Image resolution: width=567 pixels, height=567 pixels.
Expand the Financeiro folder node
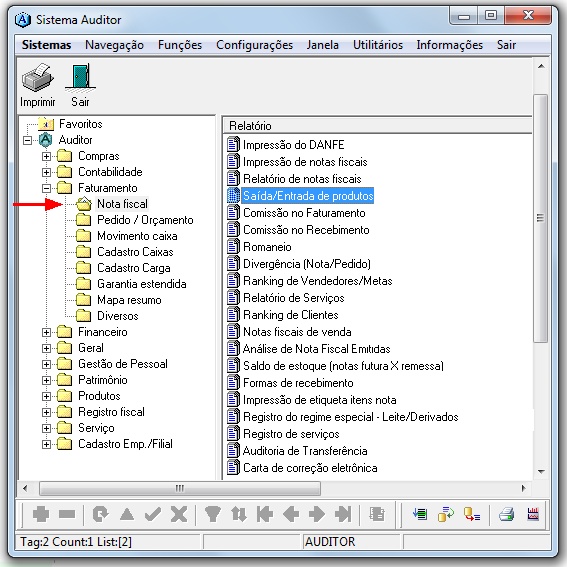point(46,332)
